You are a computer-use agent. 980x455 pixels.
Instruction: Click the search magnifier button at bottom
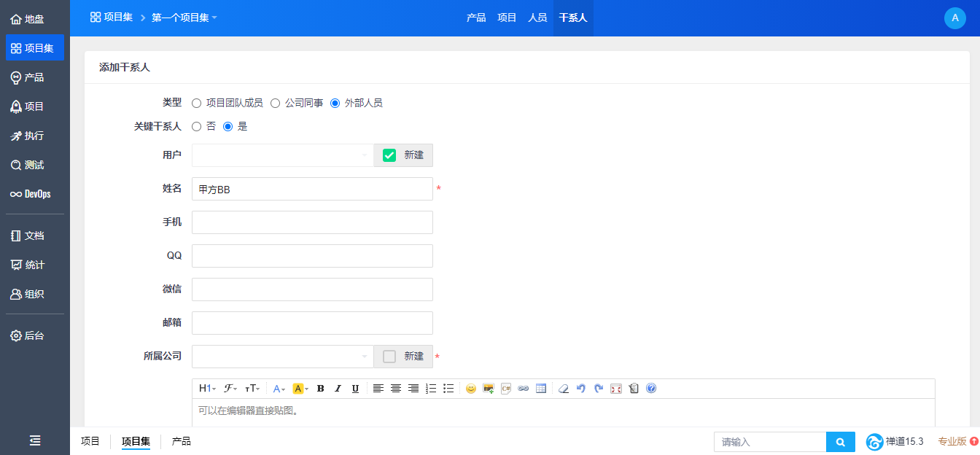click(x=840, y=442)
